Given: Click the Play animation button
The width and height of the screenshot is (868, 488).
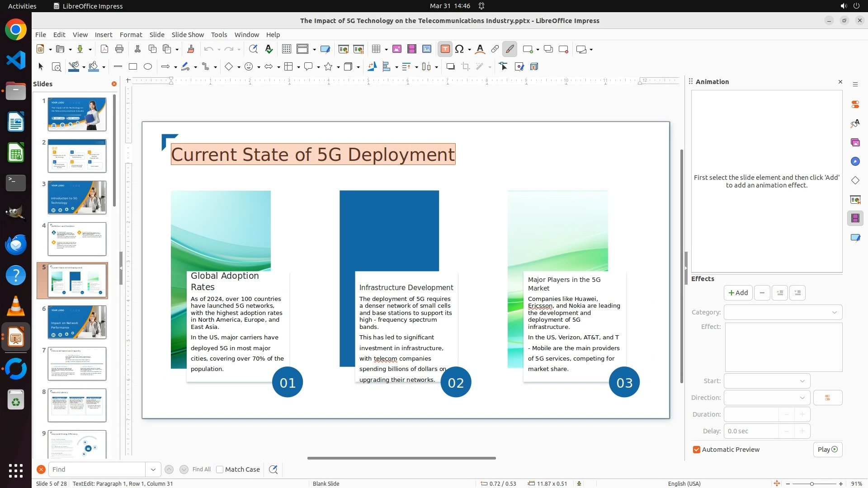Looking at the screenshot, I should [x=827, y=450].
